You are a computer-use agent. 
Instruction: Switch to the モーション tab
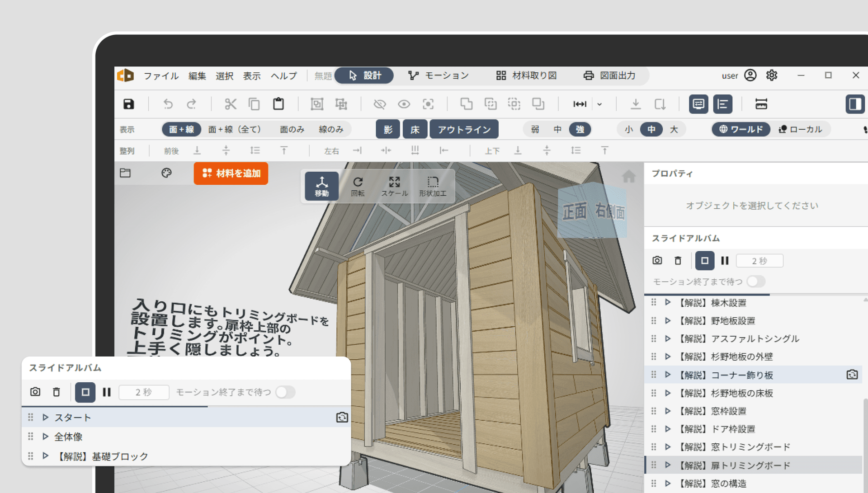point(438,75)
